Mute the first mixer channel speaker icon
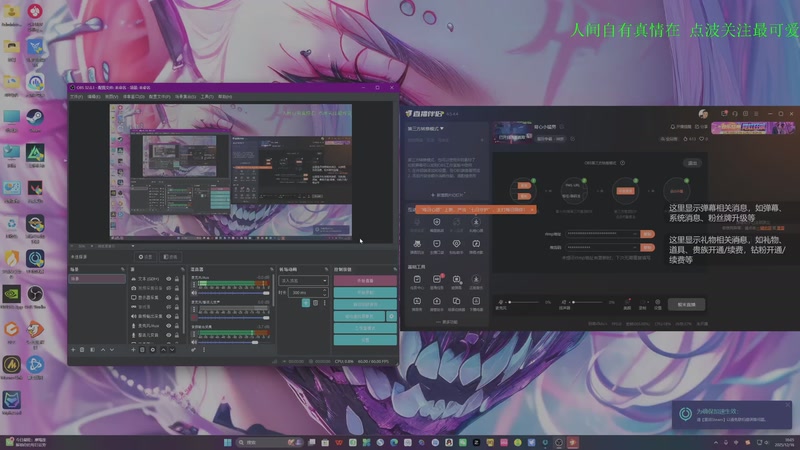800x450 pixels. [194, 293]
